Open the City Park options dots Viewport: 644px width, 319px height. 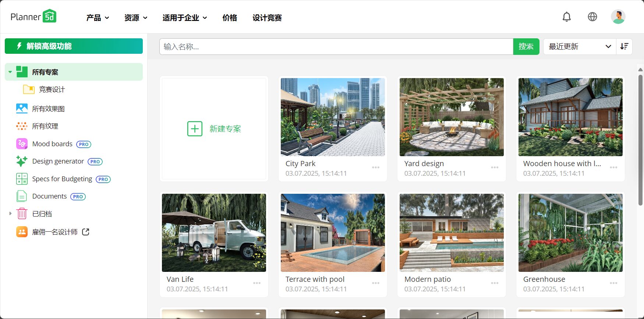coord(376,168)
